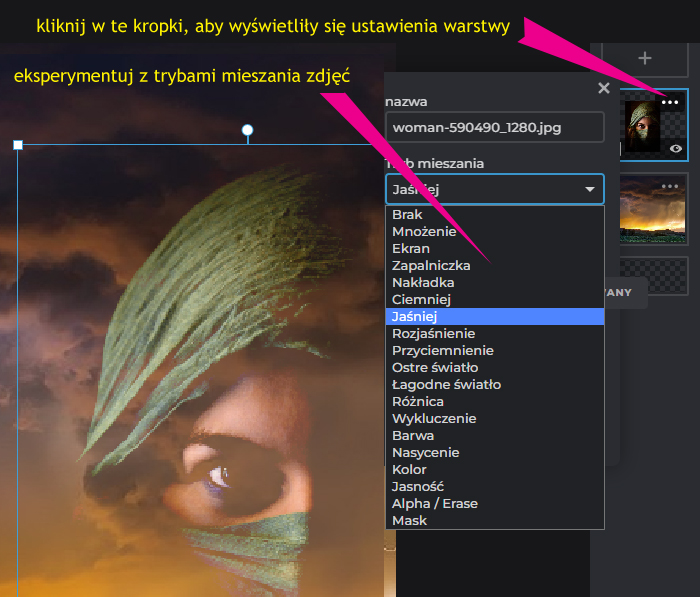Select Brak to disable blending
The image size is (700, 597).
pos(407,215)
